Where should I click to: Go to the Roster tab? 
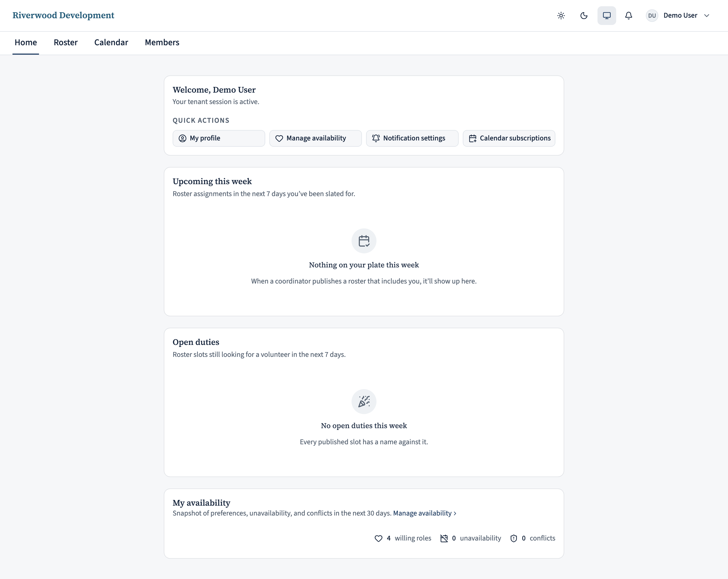click(x=66, y=43)
